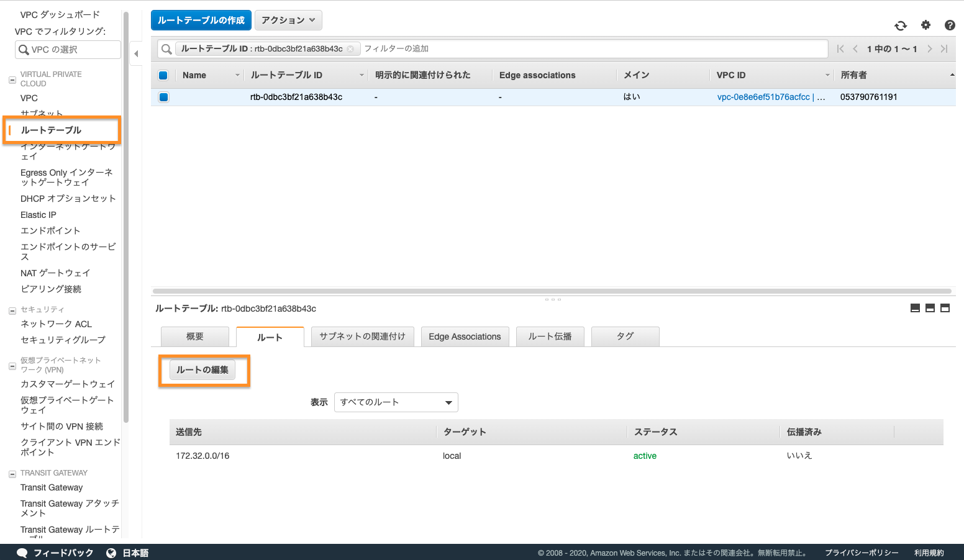
Task: Click the ルートの編集 button
Action: click(x=202, y=370)
